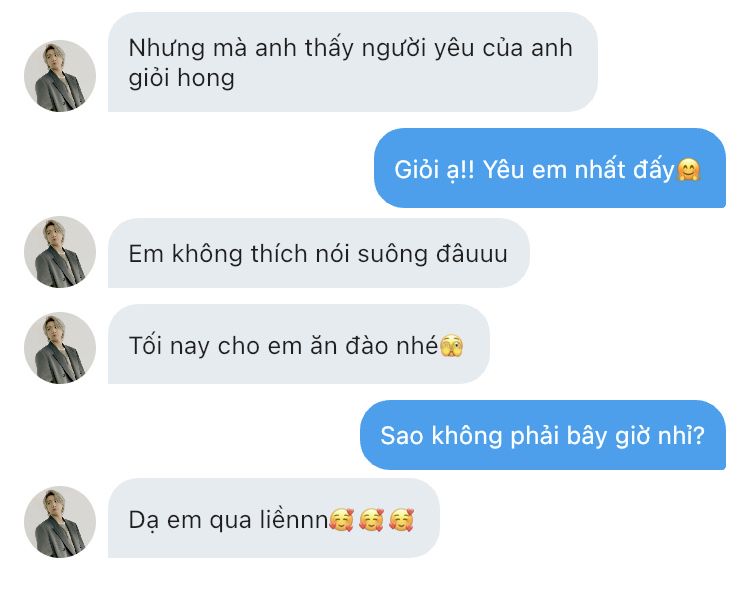Screen dimensions: 750x589
Task: Click the first smiling hearts emoji after 'liềnnn'
Action: (x=341, y=520)
